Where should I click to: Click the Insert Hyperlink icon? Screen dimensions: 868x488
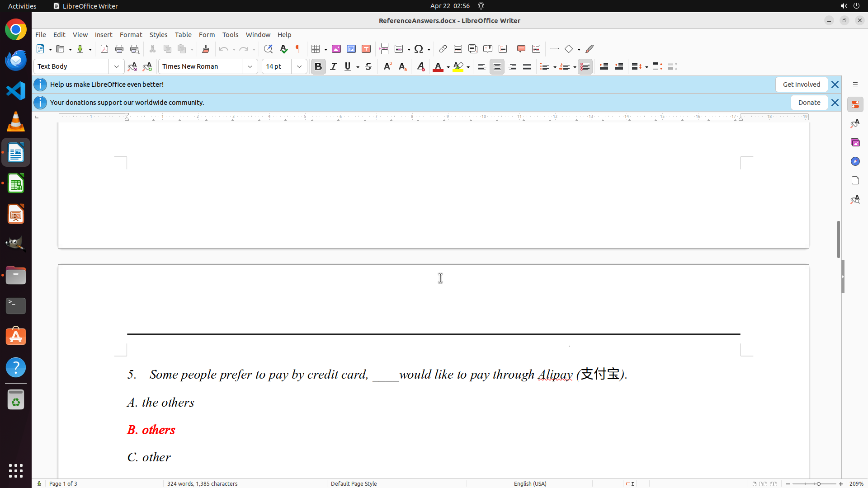[443, 49]
